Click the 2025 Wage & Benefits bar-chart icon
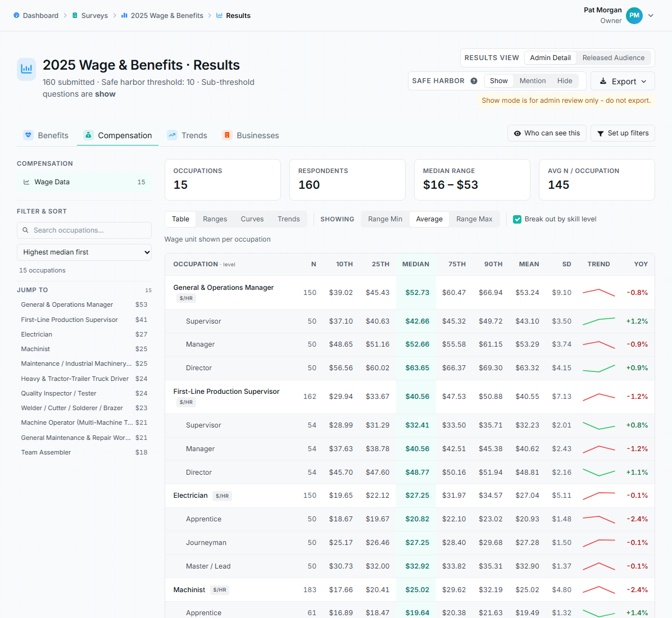672x618 pixels. click(x=124, y=15)
